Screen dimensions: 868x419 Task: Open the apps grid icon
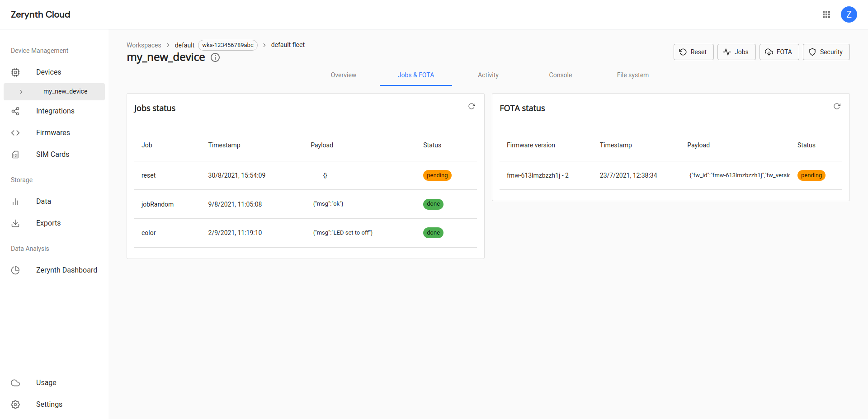[826, 14]
